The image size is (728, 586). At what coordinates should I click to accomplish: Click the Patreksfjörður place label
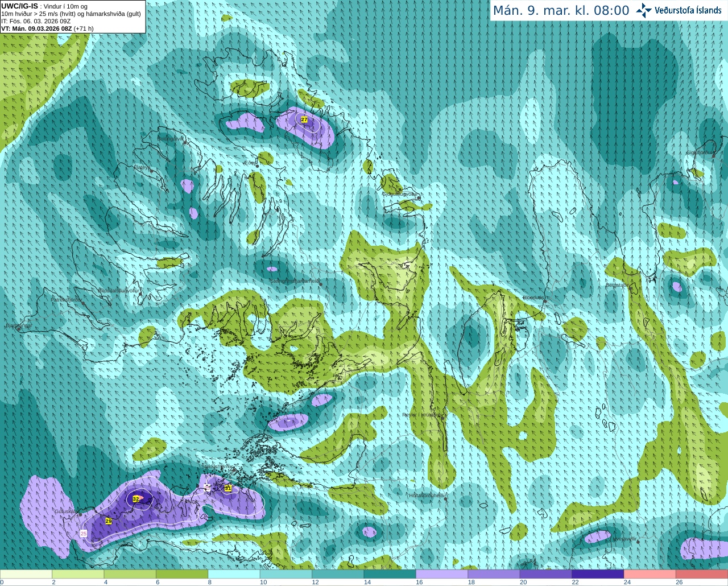coord(66,299)
